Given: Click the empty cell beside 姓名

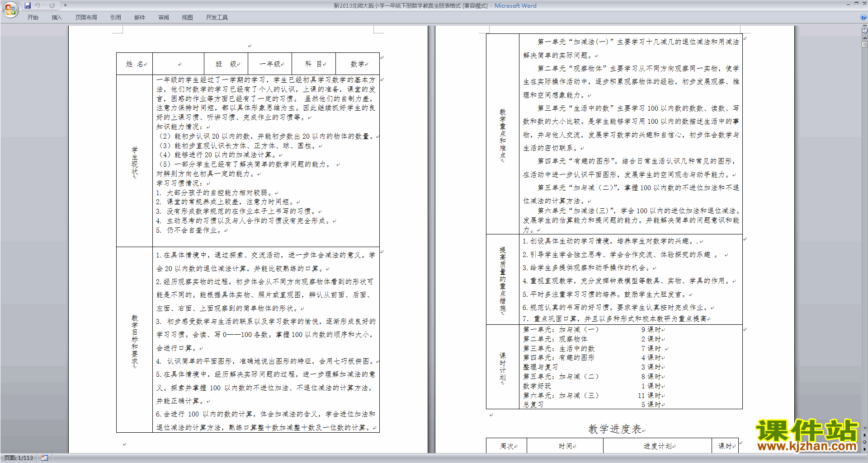Looking at the screenshot, I should pos(179,64).
